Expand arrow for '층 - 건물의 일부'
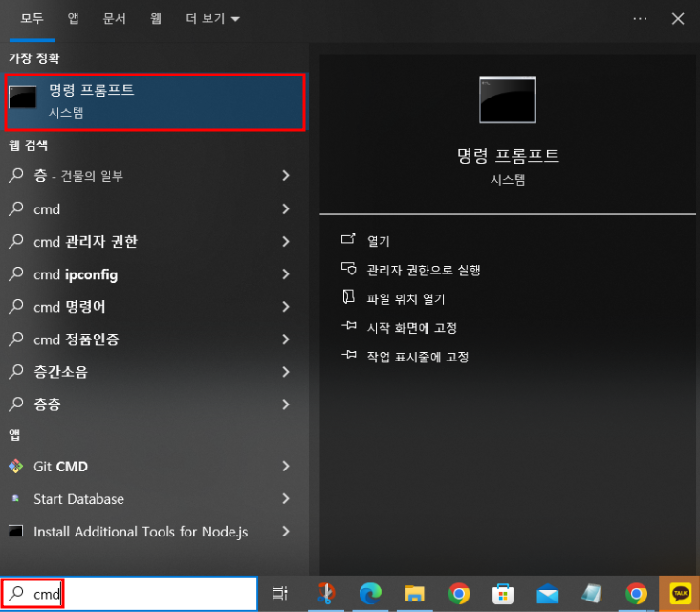The width and height of the screenshot is (700, 612). point(286,175)
